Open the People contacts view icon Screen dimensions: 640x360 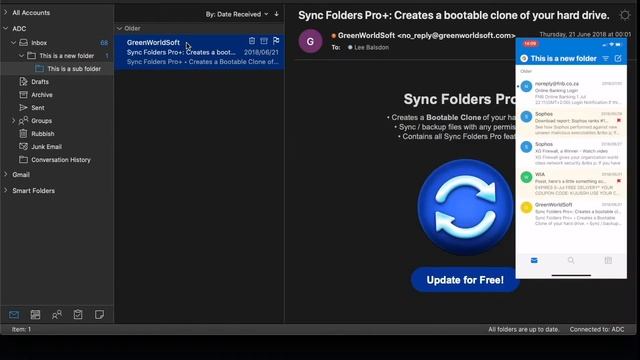57,315
